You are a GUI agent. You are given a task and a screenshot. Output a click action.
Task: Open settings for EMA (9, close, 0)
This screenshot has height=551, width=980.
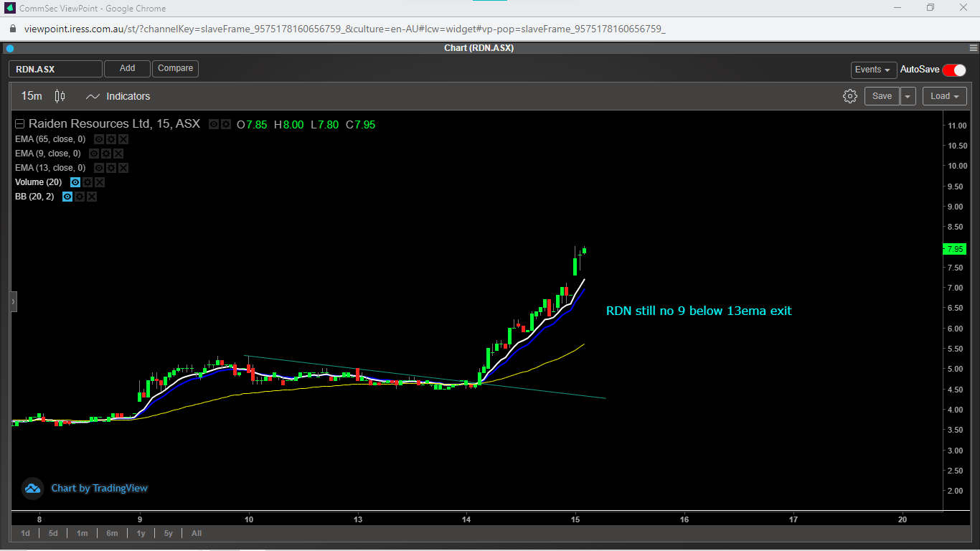pyautogui.click(x=106, y=154)
